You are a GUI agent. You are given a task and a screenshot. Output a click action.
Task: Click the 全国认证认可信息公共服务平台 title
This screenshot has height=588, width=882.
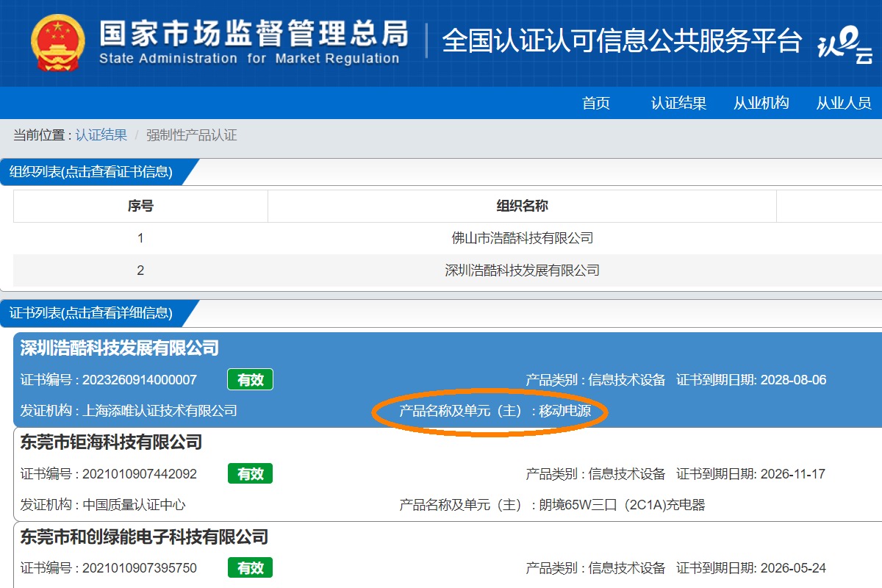coord(622,40)
